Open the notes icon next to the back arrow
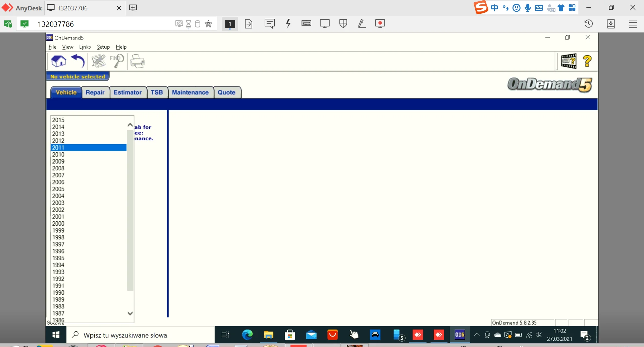This screenshot has height=347, width=644. 99,61
